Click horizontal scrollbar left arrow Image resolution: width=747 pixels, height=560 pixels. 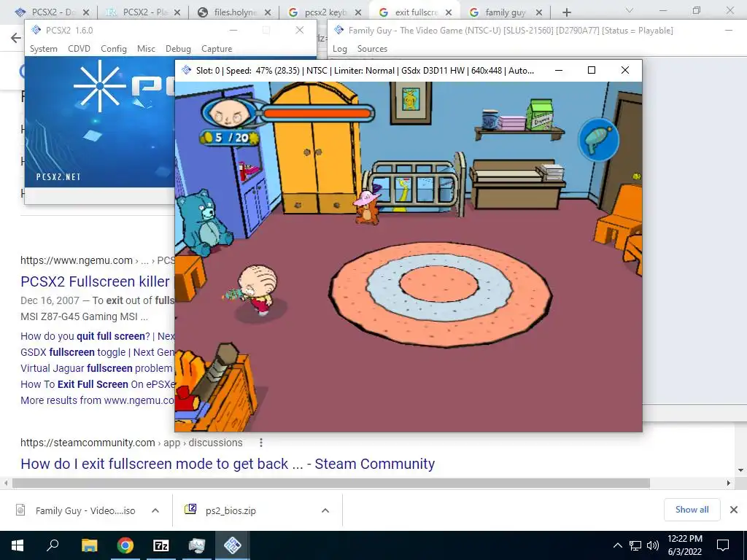point(6,483)
